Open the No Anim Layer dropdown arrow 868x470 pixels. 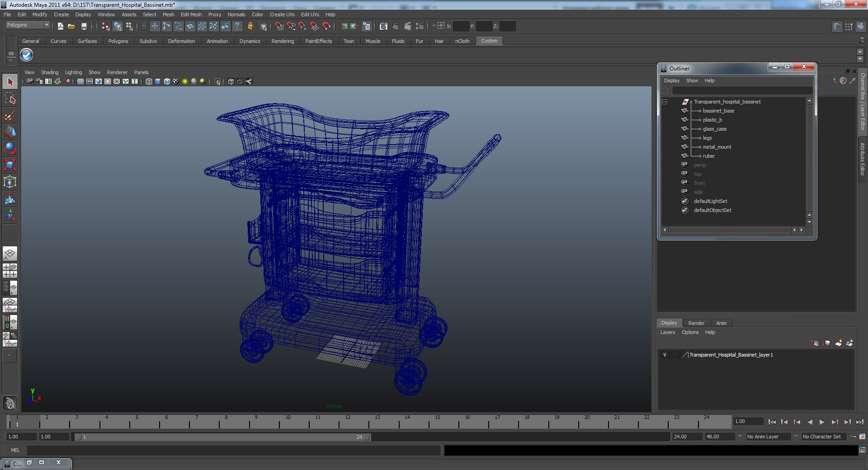[740, 437]
